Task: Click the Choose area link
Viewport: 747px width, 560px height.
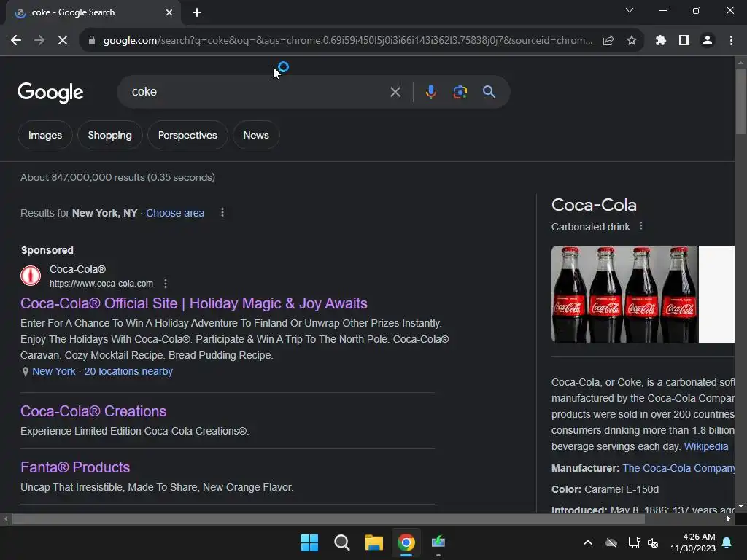Action: 175,213
